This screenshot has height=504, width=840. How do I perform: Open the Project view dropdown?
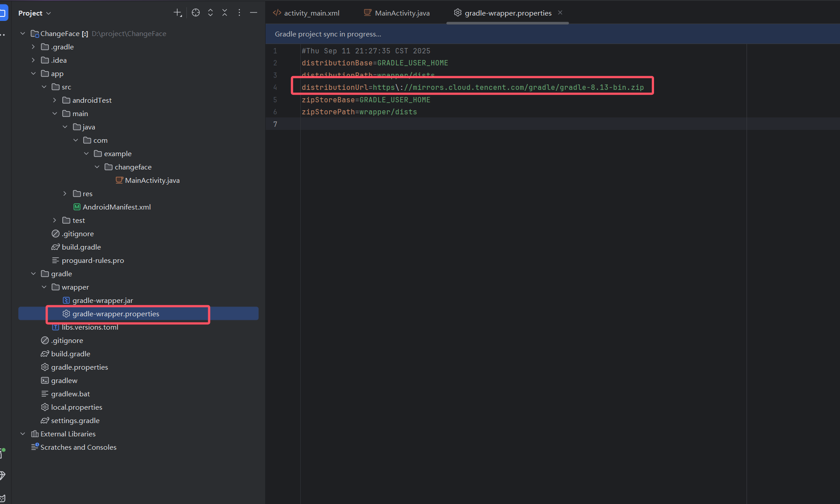35,13
